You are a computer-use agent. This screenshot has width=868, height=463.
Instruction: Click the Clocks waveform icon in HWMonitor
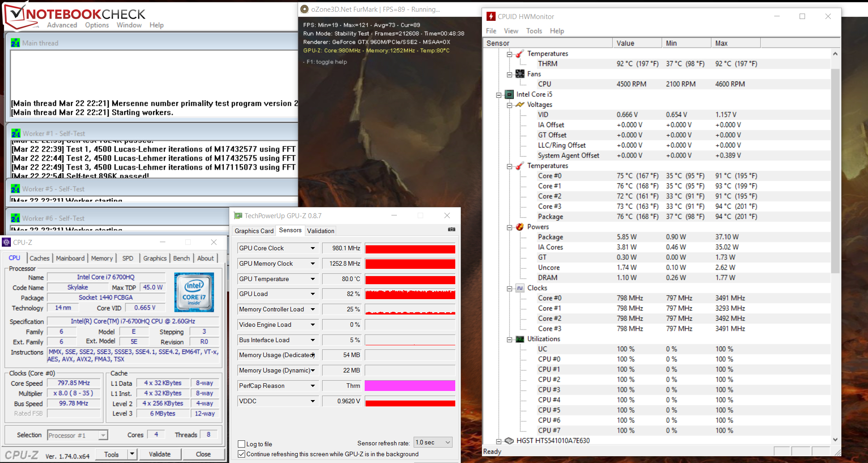520,288
